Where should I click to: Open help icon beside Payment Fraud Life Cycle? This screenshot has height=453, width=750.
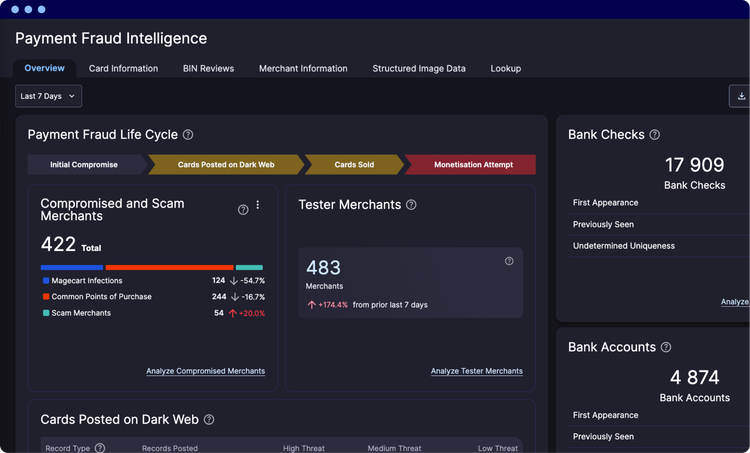pos(188,135)
